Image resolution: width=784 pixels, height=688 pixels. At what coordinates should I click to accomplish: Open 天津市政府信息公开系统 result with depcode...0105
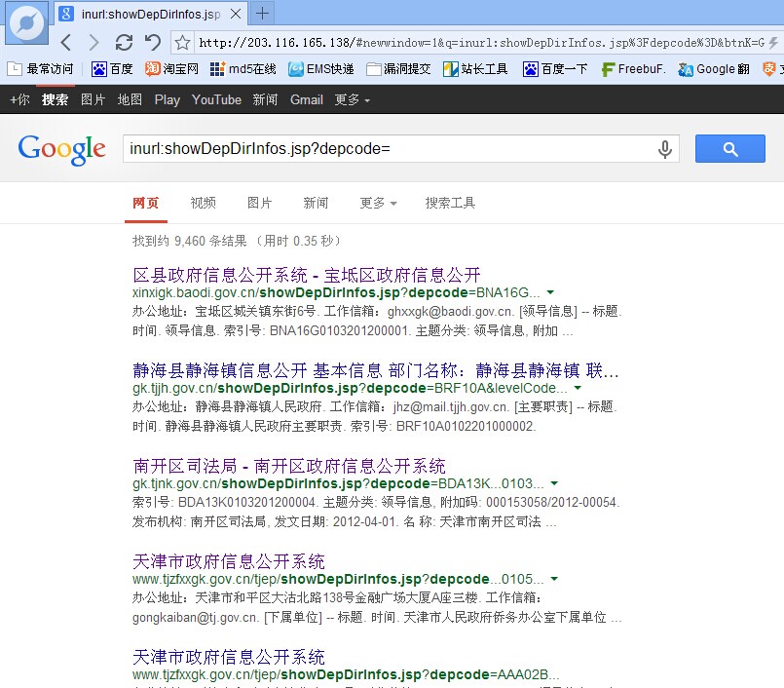click(229, 561)
